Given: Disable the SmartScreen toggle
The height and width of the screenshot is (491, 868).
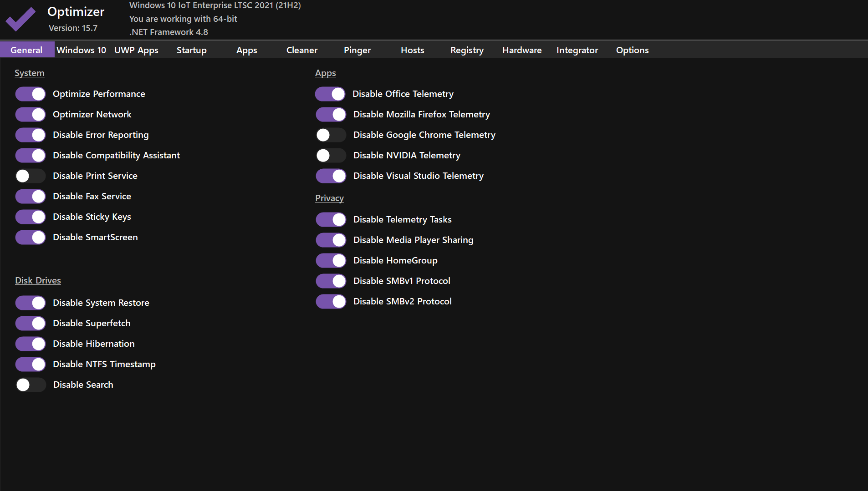Looking at the screenshot, I should coord(30,237).
